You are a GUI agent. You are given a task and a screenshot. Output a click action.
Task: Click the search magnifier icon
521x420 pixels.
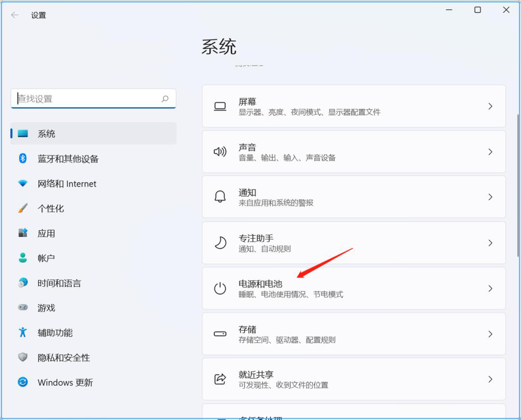pos(165,98)
